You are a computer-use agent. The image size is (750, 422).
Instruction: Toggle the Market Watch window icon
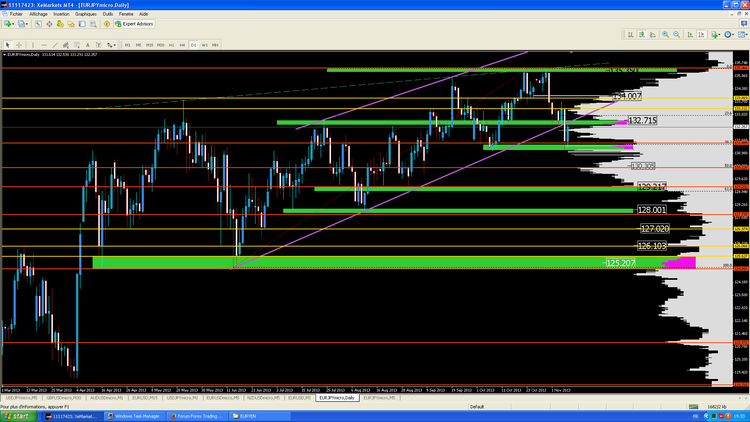tap(38, 24)
